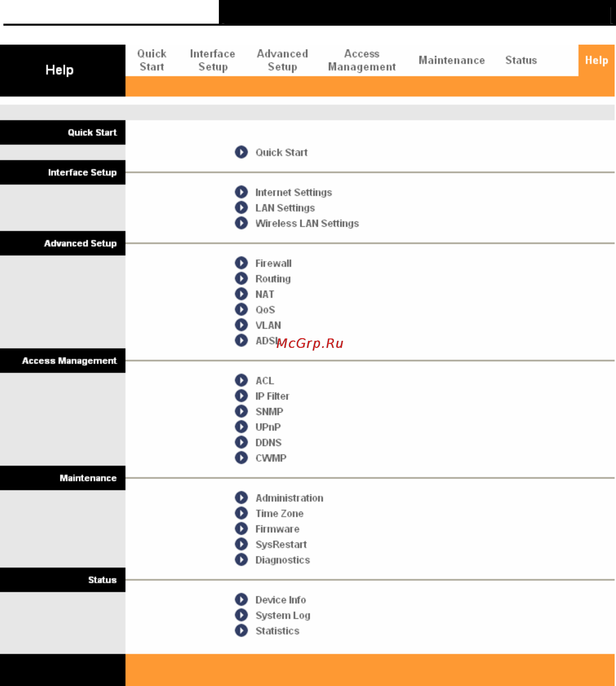Open the IP Filter help link

coord(273,397)
